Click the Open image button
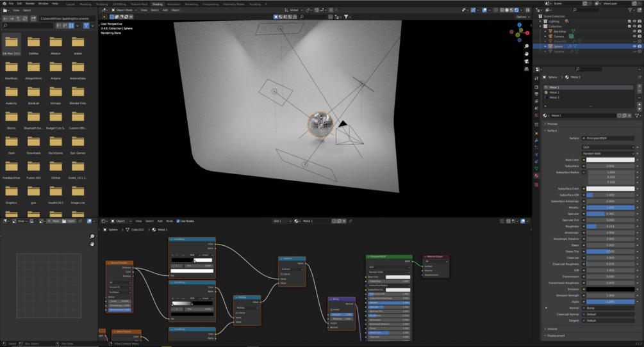 tap(69, 221)
